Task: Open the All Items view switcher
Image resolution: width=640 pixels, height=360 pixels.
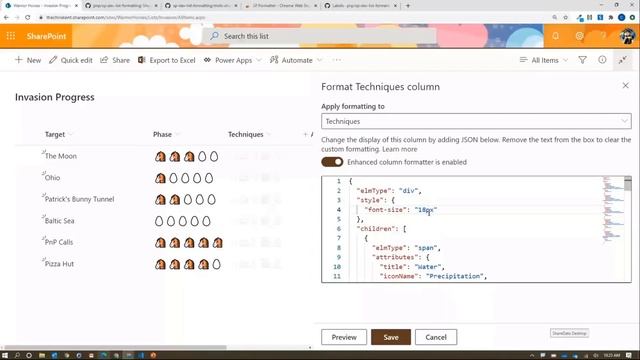Action: point(544,60)
